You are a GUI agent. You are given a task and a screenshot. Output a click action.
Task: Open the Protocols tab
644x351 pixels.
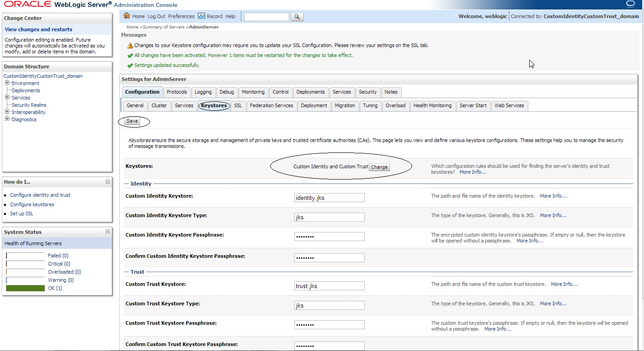[x=177, y=92]
